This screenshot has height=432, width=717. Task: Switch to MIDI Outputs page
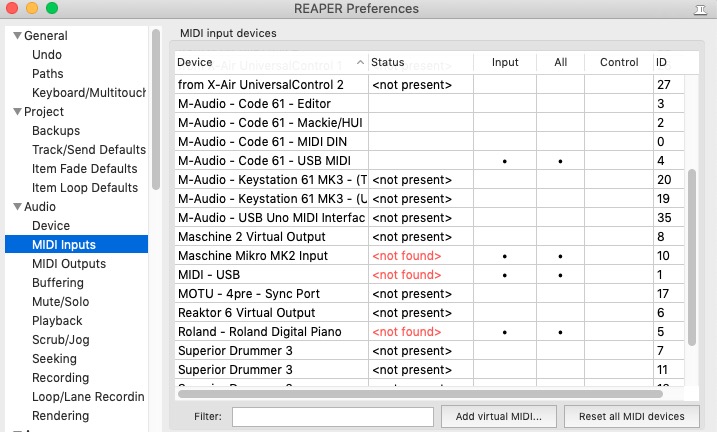tap(69, 264)
